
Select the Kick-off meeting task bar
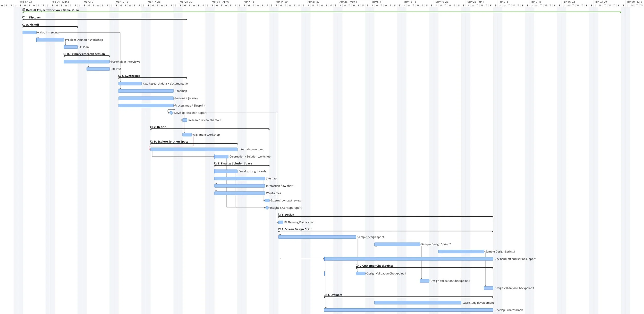coord(29,32)
